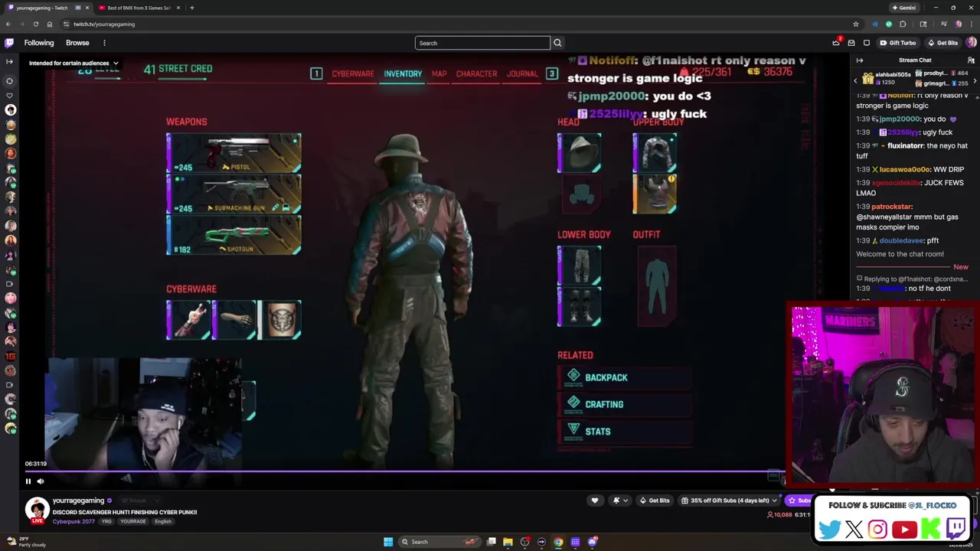Toggle follow heart button for yourragegaming
The height and width of the screenshot is (551, 980).
595,500
